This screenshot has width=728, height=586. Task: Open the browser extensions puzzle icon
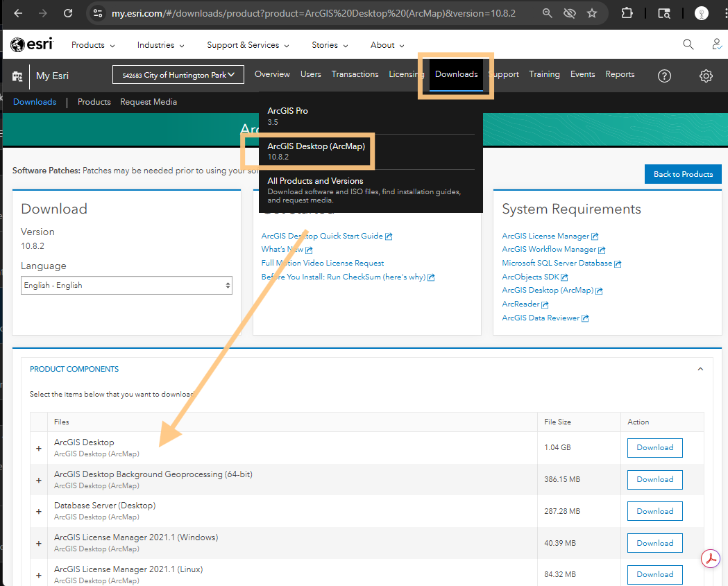(x=627, y=13)
